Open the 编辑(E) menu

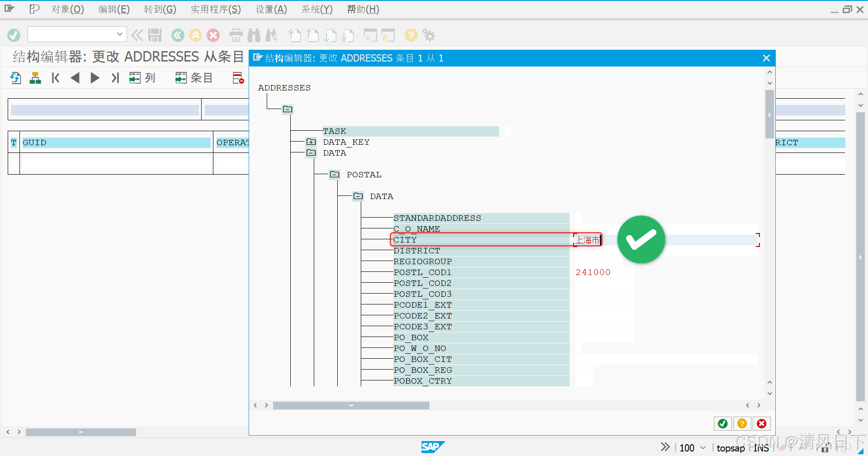[114, 9]
